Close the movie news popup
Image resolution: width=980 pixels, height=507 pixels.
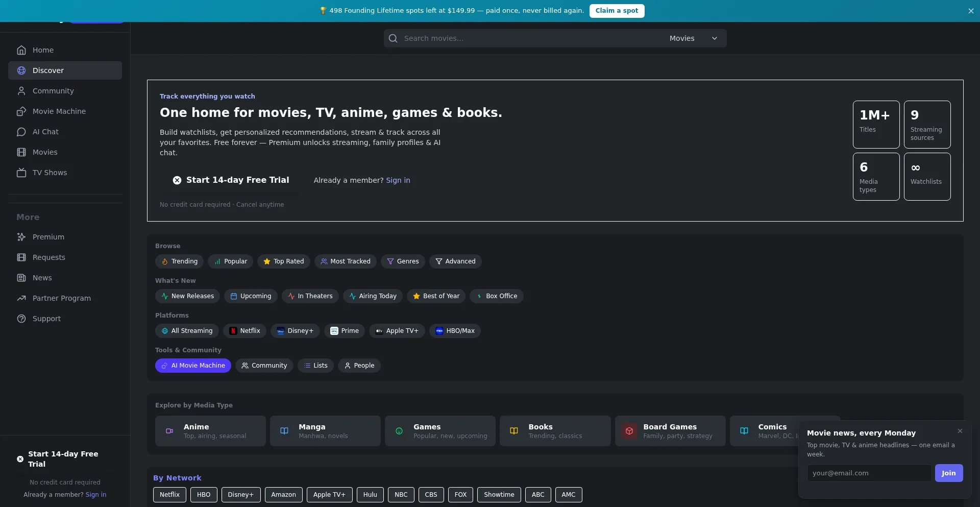click(960, 431)
